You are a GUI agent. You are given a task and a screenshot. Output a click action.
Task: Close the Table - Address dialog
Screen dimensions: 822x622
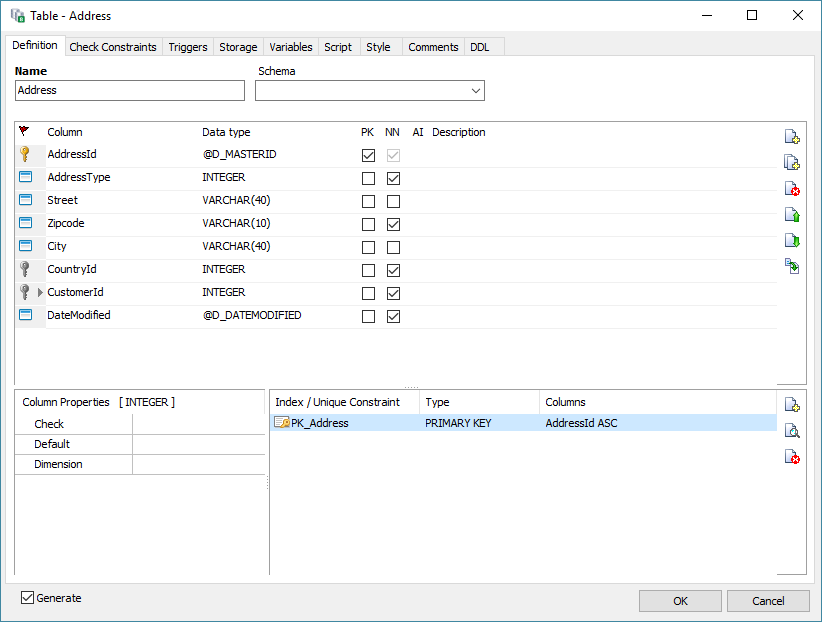(x=797, y=15)
